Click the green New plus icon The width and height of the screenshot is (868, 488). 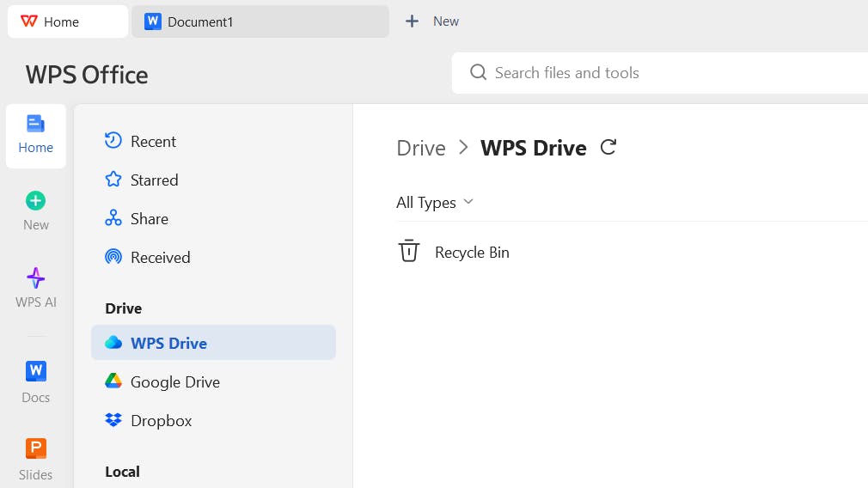coord(36,201)
